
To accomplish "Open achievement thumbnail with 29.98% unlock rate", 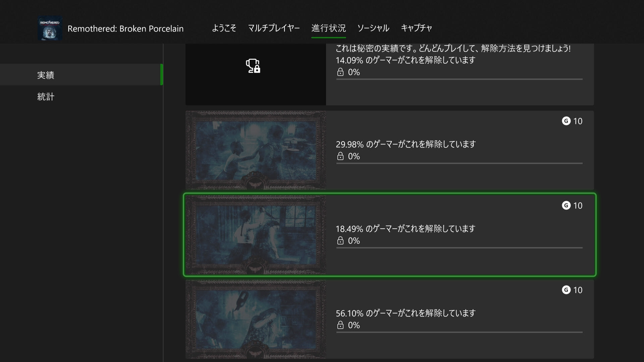I will click(256, 150).
